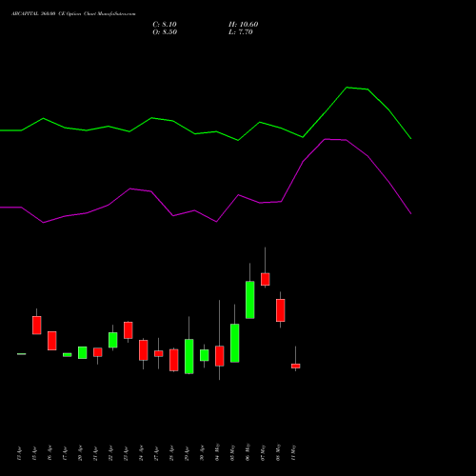476x476 pixels.
Task: Click the low value L: 7.70
Action: [x=241, y=32]
